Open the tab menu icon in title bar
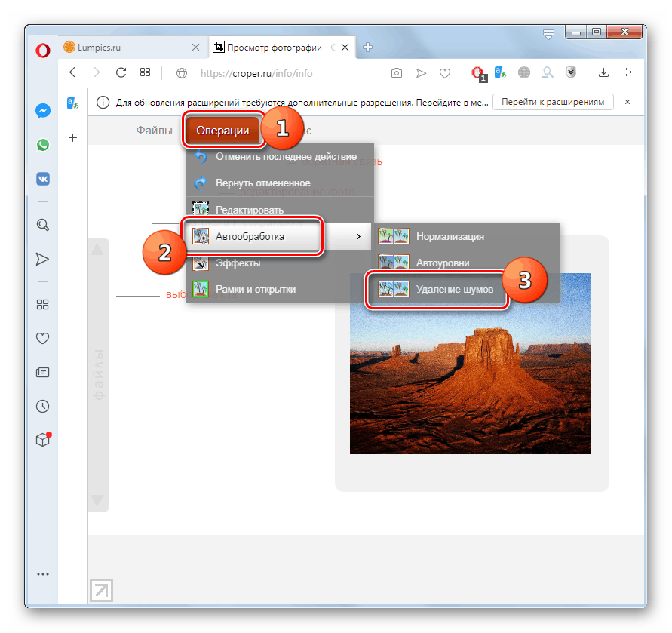Image resolution: width=672 pixels, height=633 pixels. pyautogui.click(x=548, y=34)
